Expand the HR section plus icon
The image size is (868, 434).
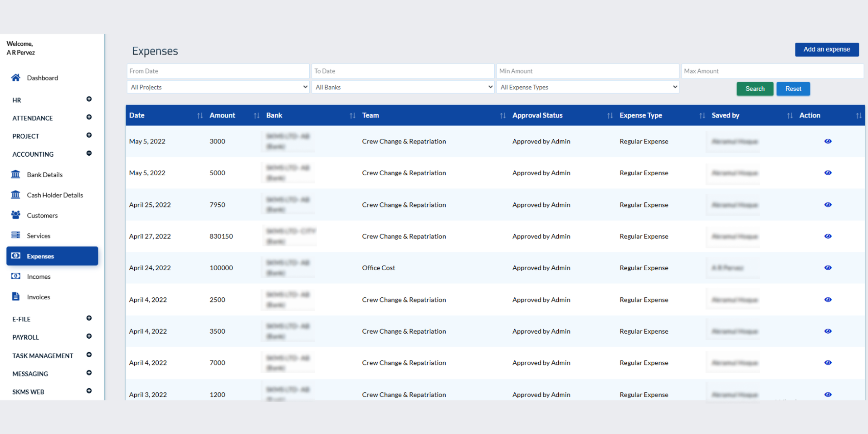coord(89,99)
